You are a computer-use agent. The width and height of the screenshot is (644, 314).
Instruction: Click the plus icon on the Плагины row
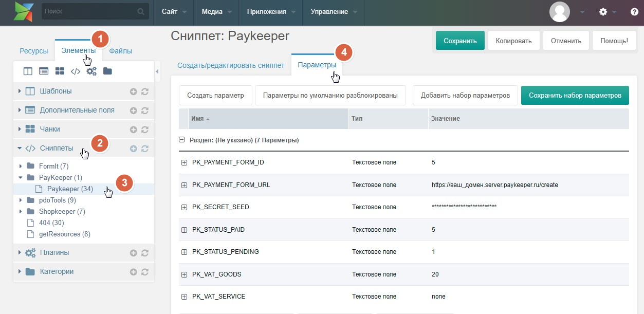pos(133,253)
